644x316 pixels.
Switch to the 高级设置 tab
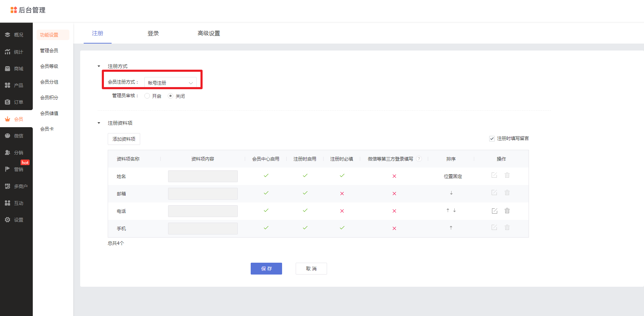tap(209, 33)
